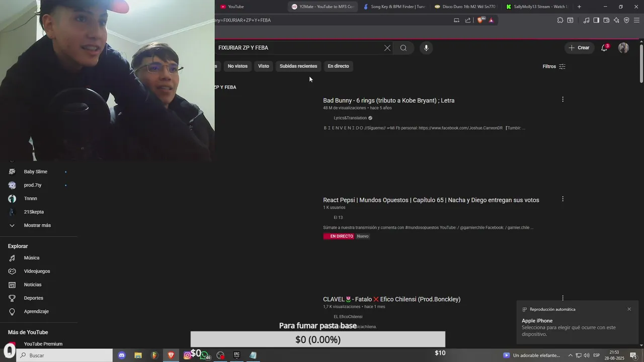Open Discord from the taskbar

(x=121, y=355)
